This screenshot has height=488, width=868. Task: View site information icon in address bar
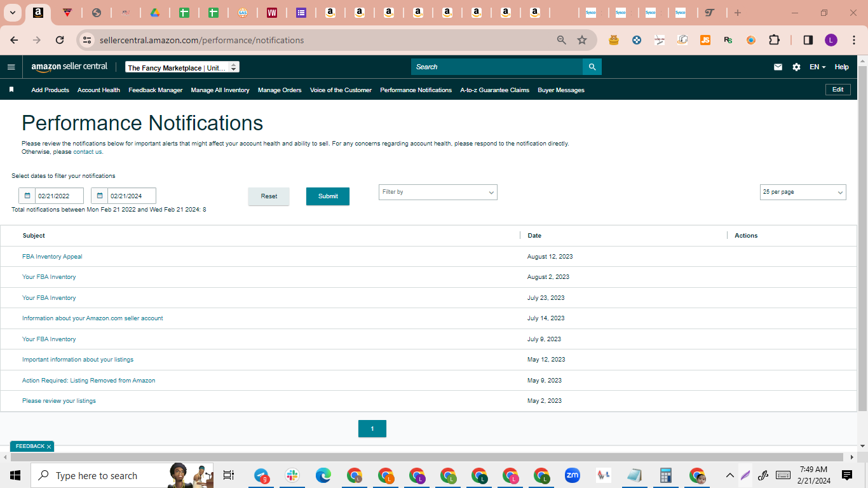coord(87,40)
